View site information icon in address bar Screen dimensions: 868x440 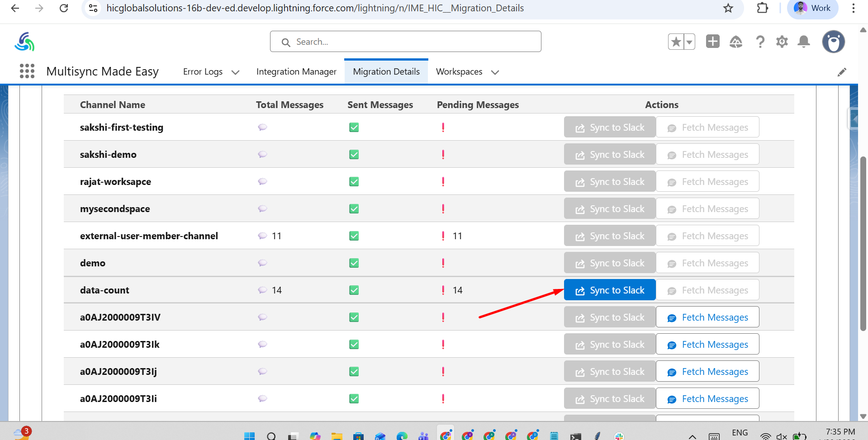93,8
